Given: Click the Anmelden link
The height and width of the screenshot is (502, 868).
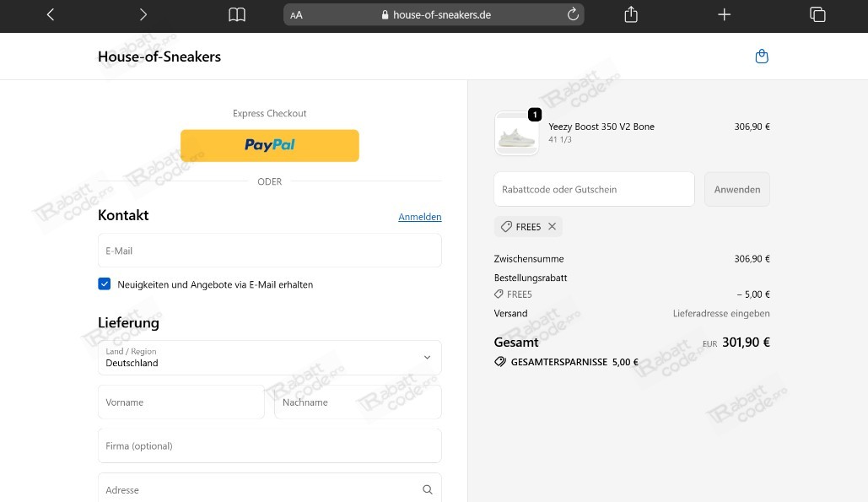Looking at the screenshot, I should click(x=419, y=217).
